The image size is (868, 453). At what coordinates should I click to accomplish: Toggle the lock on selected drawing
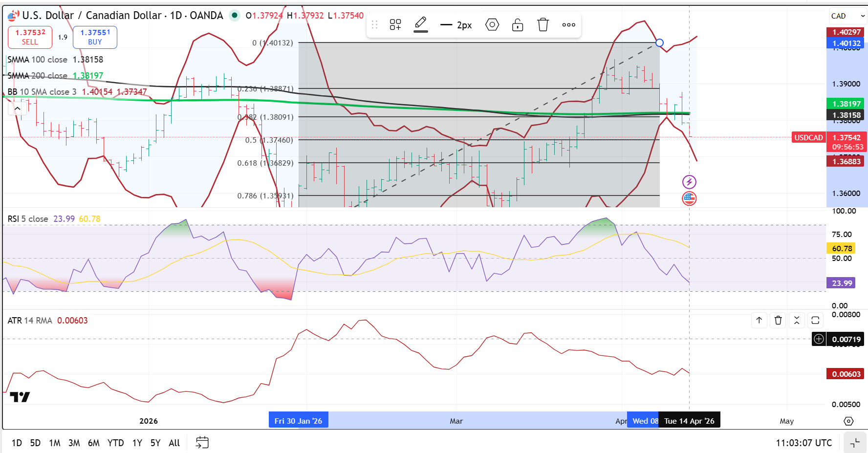coord(518,24)
